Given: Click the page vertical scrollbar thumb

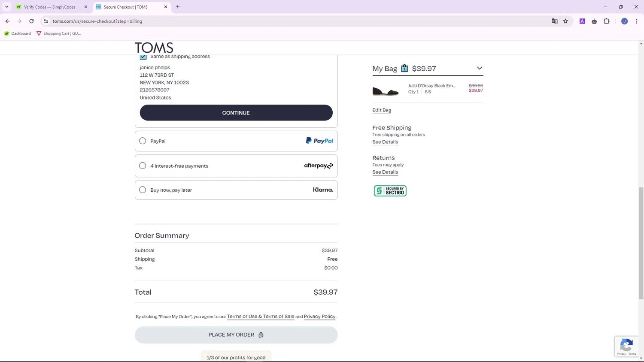Looking at the screenshot, I should pos(641,243).
